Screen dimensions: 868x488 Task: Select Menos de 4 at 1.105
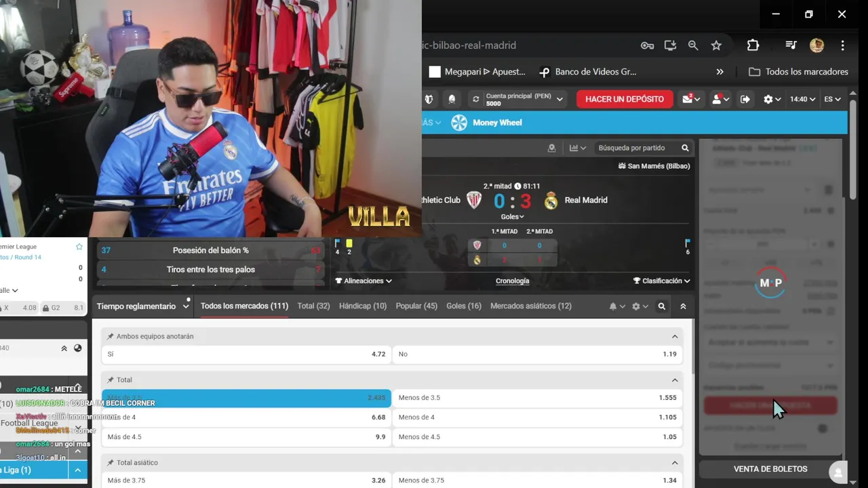[538, 418]
